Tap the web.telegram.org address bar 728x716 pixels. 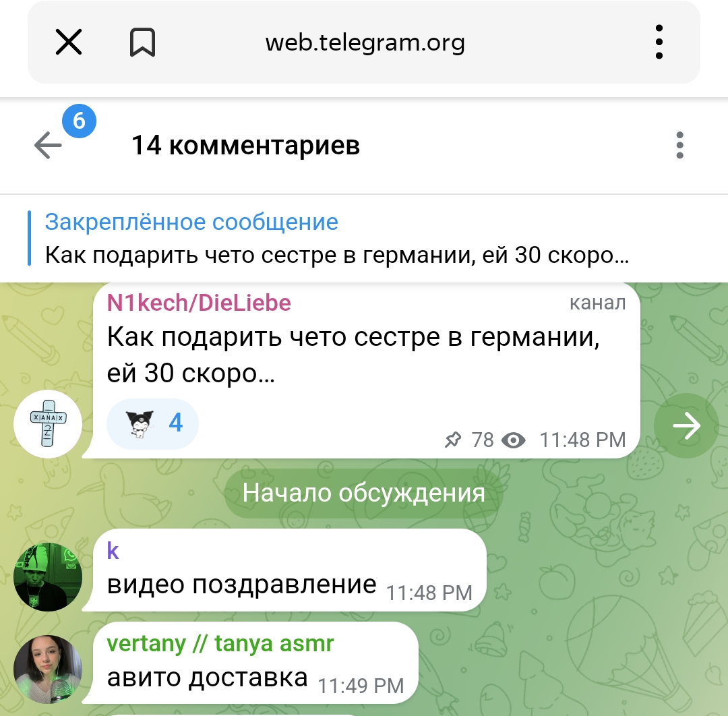(365, 42)
